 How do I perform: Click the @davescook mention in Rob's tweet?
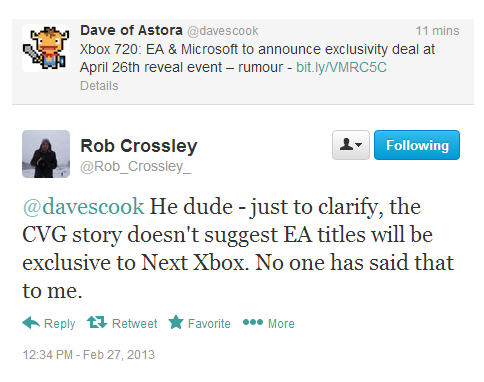(x=83, y=206)
